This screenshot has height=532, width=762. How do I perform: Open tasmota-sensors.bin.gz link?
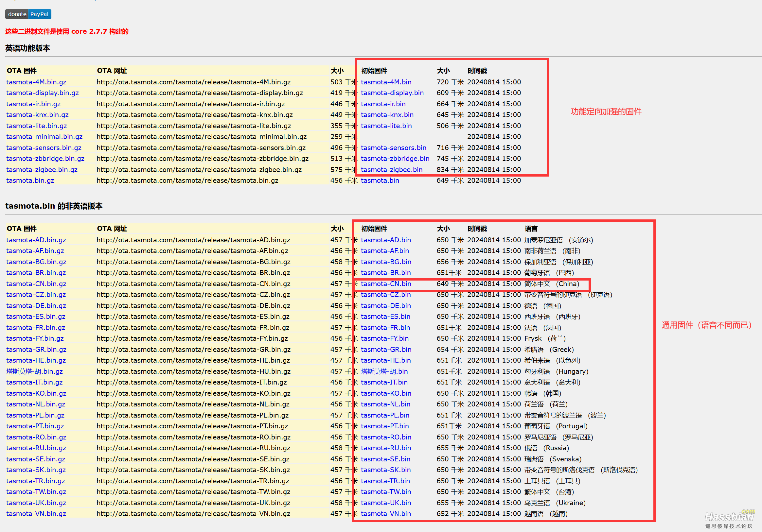click(x=44, y=147)
